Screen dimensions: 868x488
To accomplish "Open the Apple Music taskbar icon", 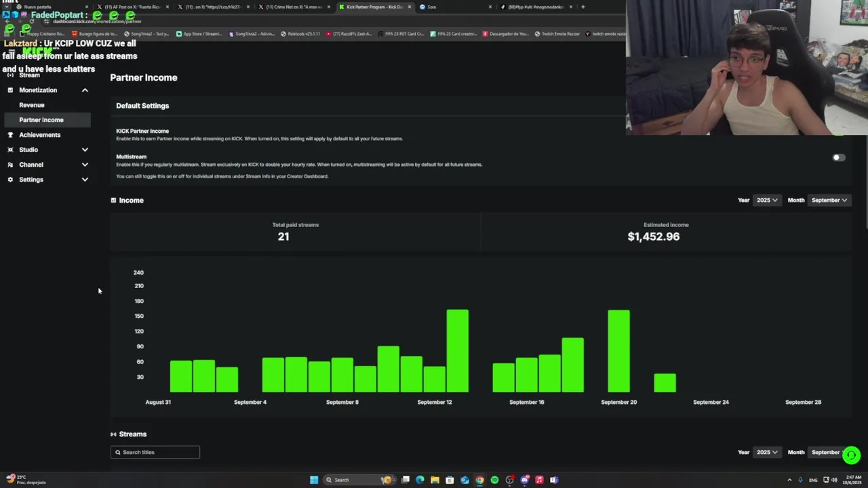I will (x=539, y=480).
